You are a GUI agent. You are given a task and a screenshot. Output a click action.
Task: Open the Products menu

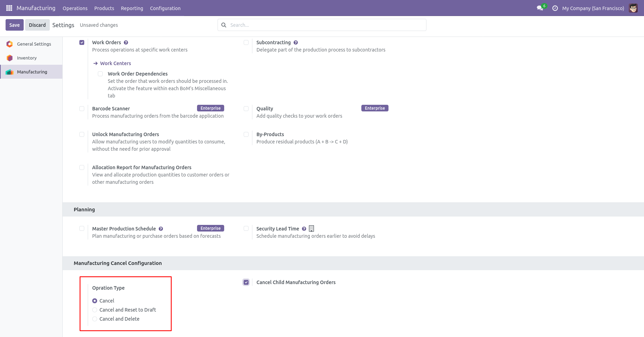coord(104,8)
